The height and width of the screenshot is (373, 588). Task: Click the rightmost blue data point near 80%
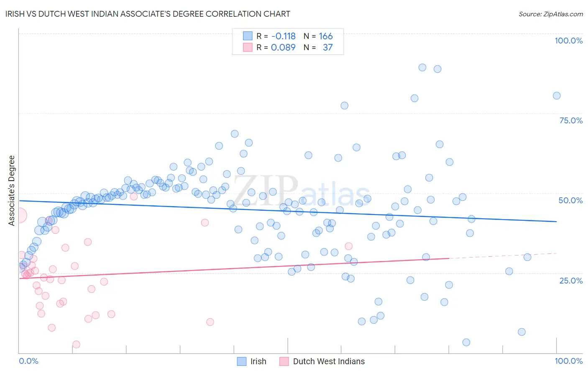coord(557,96)
